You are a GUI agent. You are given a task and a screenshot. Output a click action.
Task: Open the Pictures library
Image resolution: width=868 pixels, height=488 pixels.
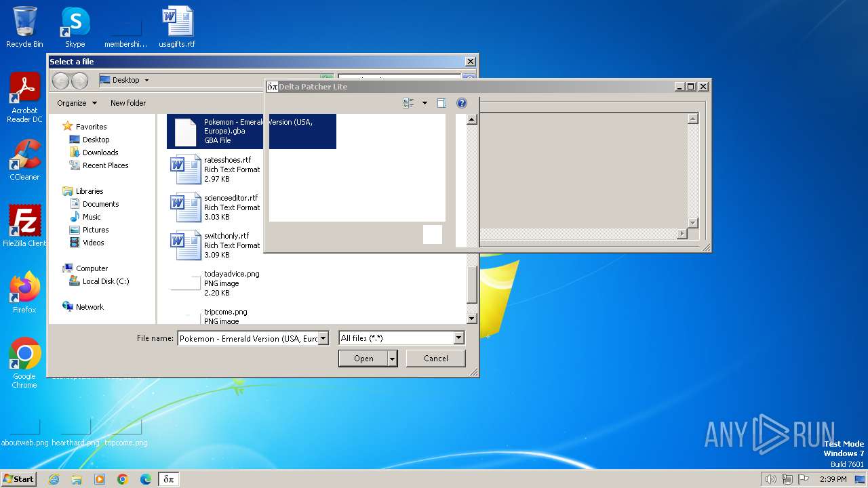pos(96,230)
